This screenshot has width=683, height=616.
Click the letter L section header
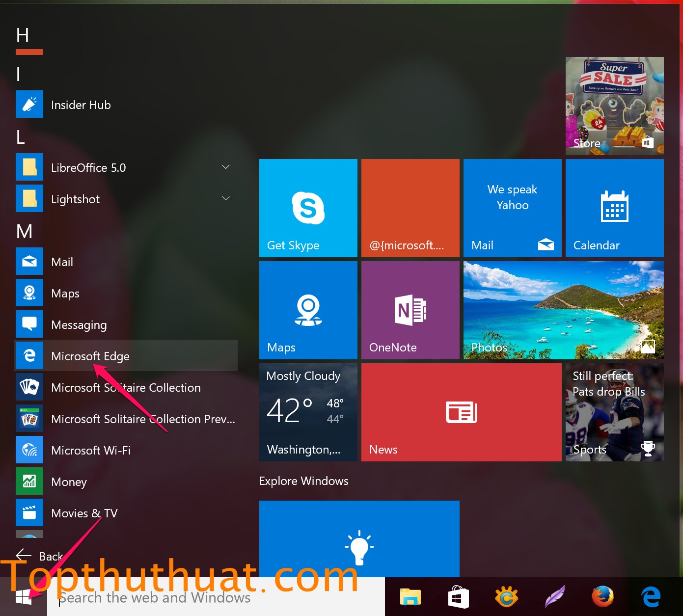pyautogui.click(x=21, y=137)
